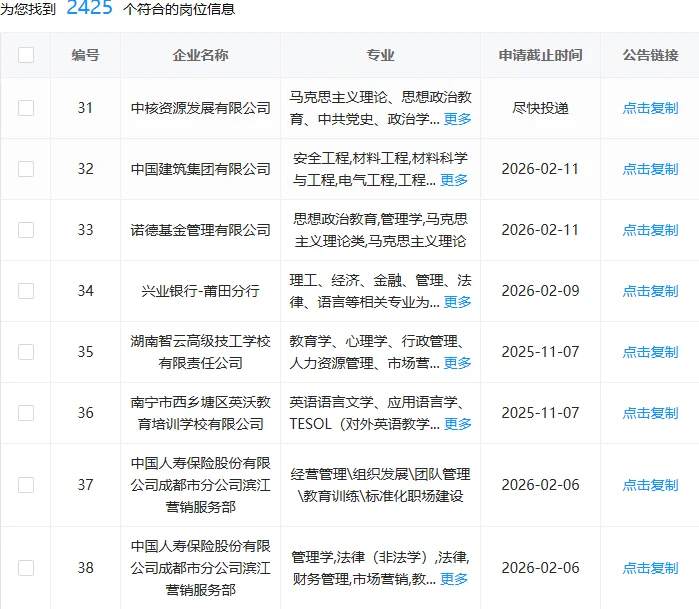Click 点击复制 for row 31
Screen dimensions: 699x609
click(650, 108)
